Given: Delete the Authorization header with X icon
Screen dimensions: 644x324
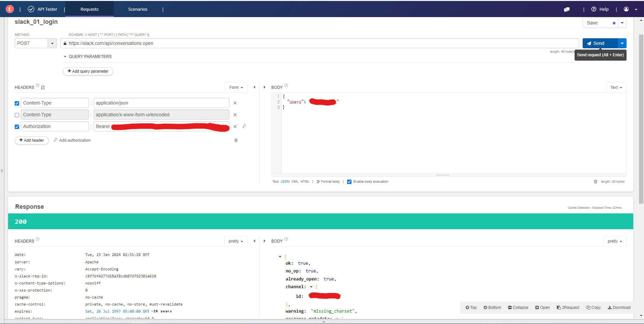Looking at the screenshot, I should (x=235, y=127).
